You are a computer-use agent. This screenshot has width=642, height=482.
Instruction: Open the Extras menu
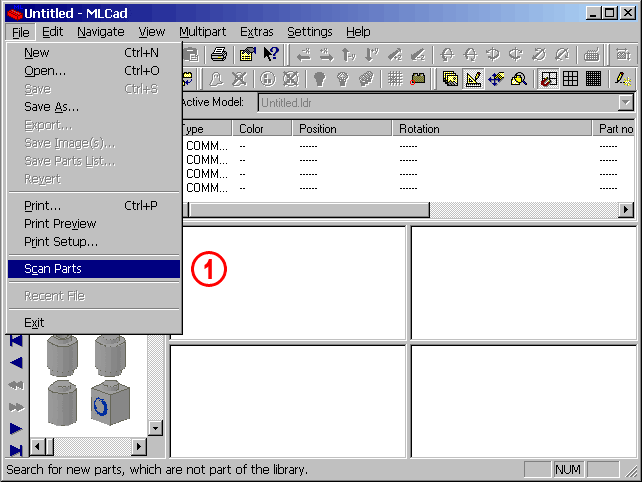[257, 32]
